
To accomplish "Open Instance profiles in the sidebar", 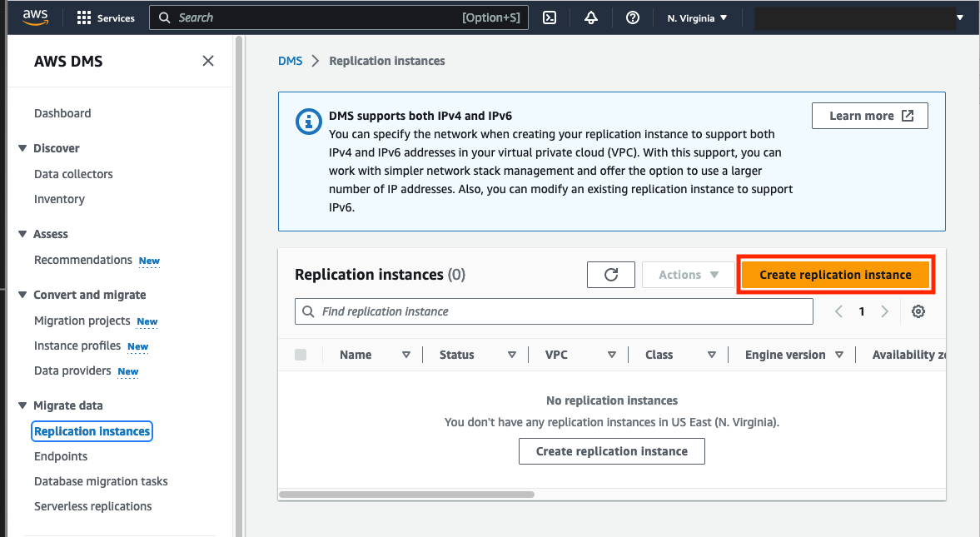I will tap(77, 346).
